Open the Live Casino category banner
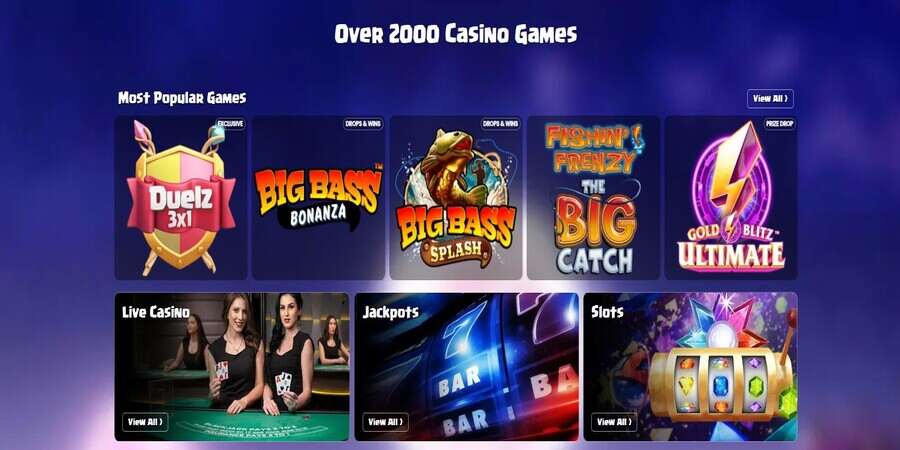This screenshot has width=900, height=450. click(x=232, y=367)
